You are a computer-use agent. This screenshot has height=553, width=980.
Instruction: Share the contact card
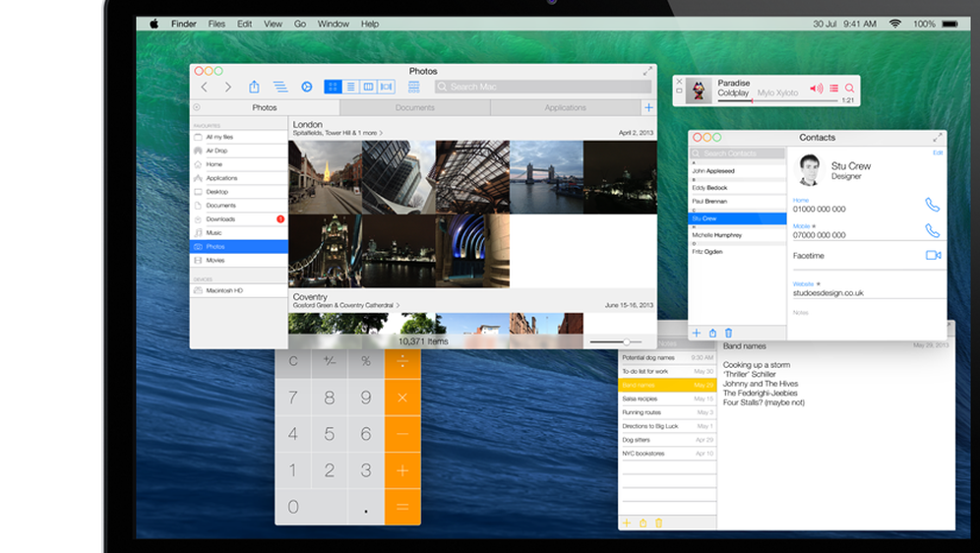[x=712, y=333]
